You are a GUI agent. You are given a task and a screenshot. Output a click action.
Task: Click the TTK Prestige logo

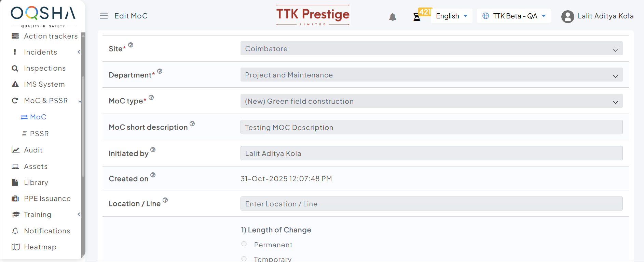click(x=313, y=15)
